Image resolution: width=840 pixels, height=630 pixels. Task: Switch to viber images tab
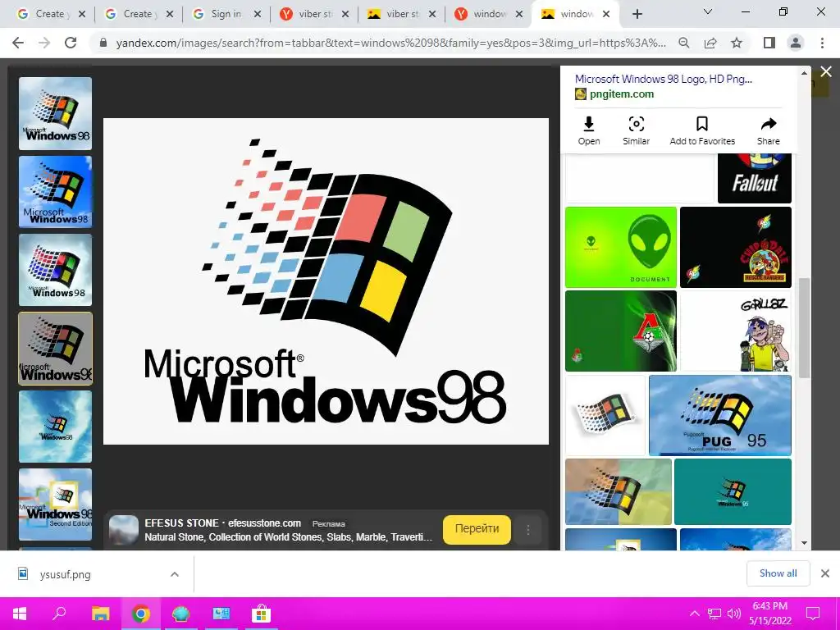[x=402, y=14]
